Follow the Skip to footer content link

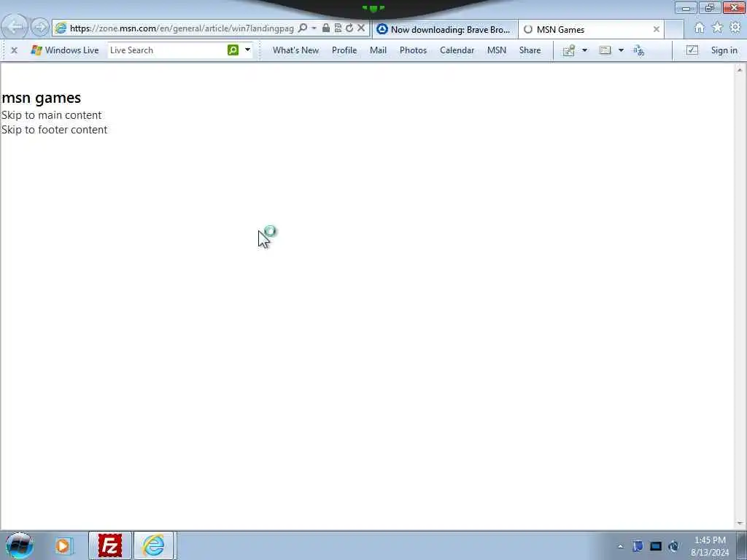click(x=54, y=130)
